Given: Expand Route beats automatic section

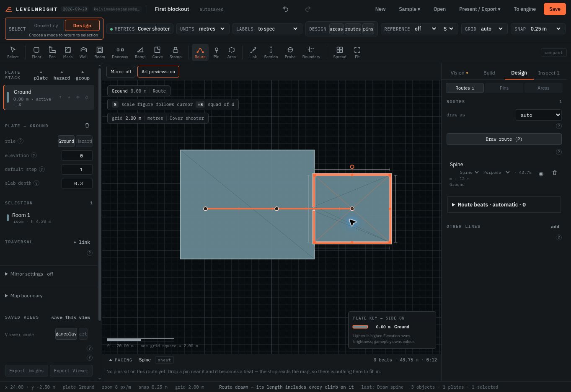Looking at the screenshot, I should (x=504, y=204).
